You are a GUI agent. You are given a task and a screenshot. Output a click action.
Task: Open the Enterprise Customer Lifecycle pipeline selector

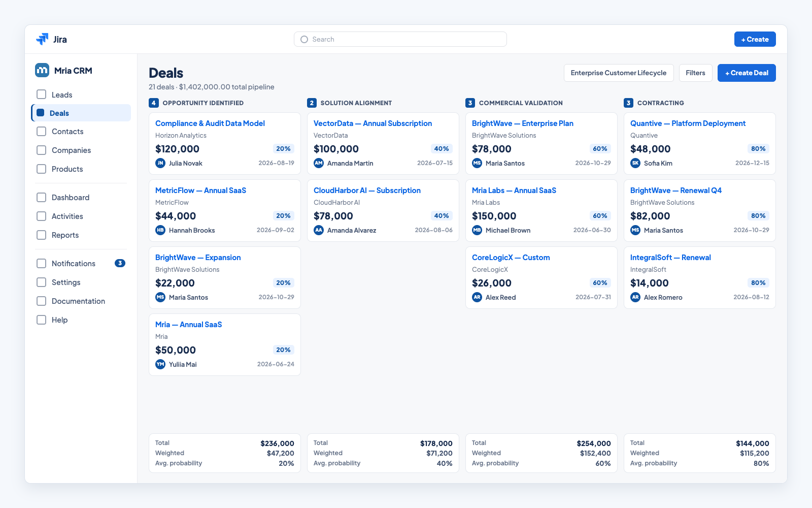pyautogui.click(x=619, y=73)
